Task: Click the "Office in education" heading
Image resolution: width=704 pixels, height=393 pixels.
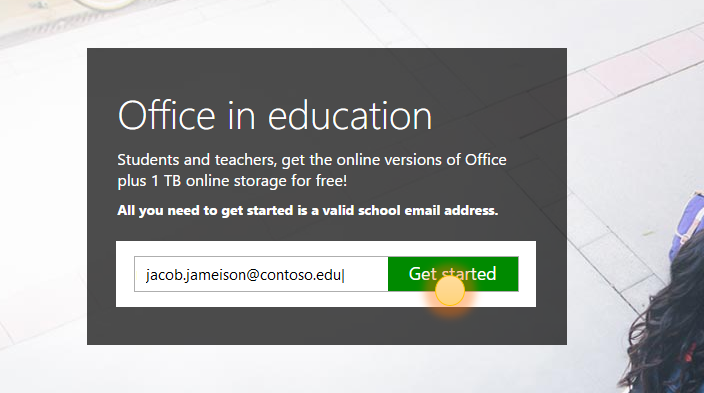Action: tap(275, 115)
